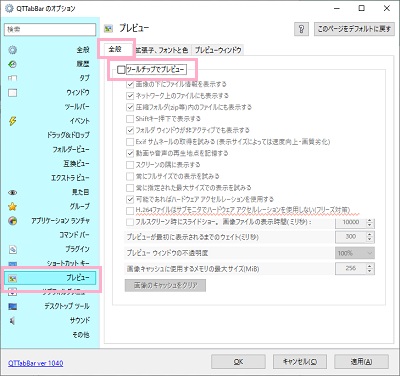Switch to プレビューウィンドウ tab
This screenshot has width=400, height=376.
tap(218, 50)
